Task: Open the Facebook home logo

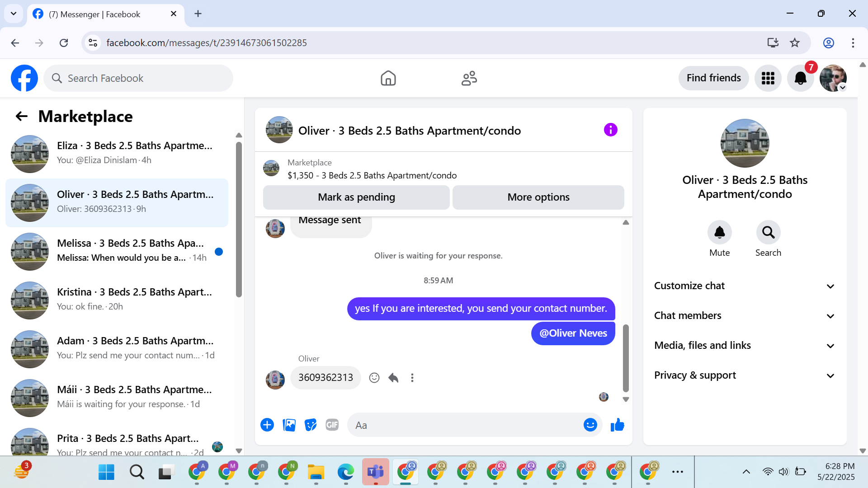Action: click(24, 78)
